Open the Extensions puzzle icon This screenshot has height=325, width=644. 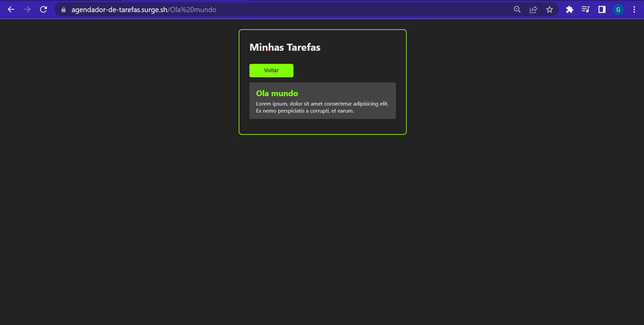pyautogui.click(x=569, y=9)
